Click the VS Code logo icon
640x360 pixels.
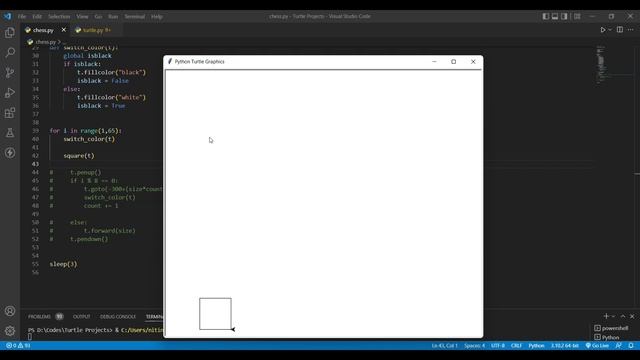pos(8,16)
